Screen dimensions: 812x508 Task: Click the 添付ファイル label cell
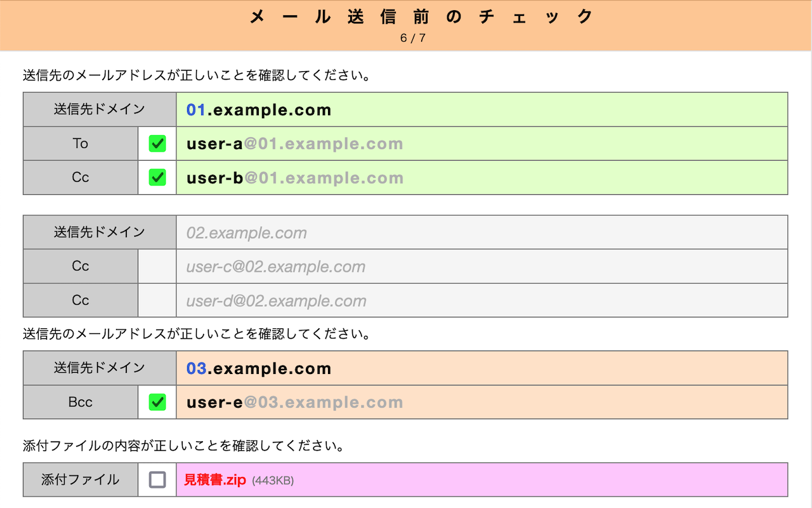tap(81, 479)
